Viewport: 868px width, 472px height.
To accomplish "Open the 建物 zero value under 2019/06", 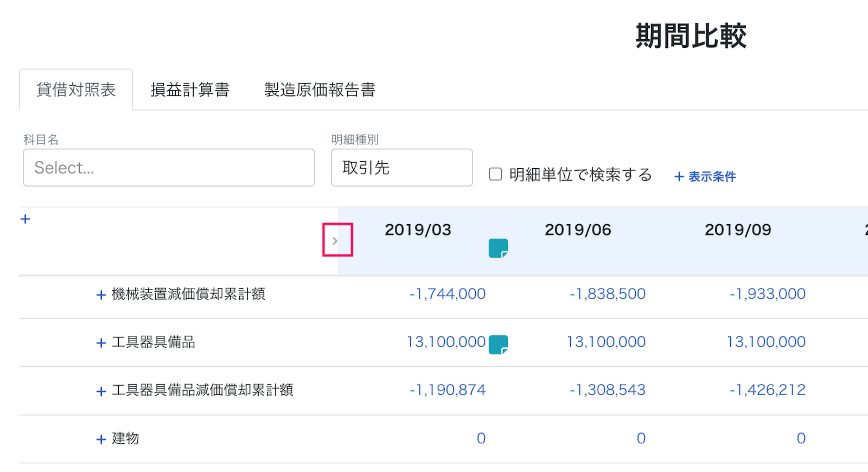I will [641, 438].
